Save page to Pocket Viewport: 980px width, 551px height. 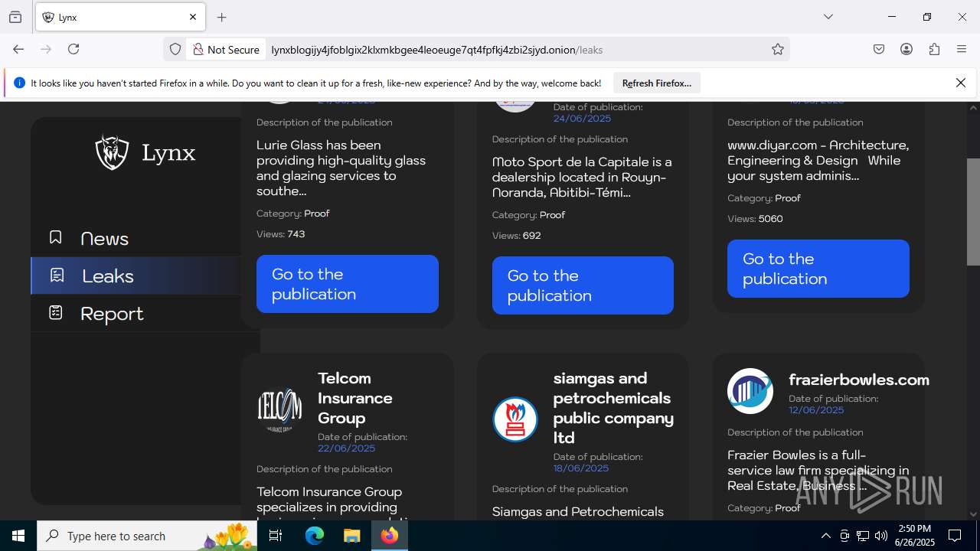click(879, 49)
